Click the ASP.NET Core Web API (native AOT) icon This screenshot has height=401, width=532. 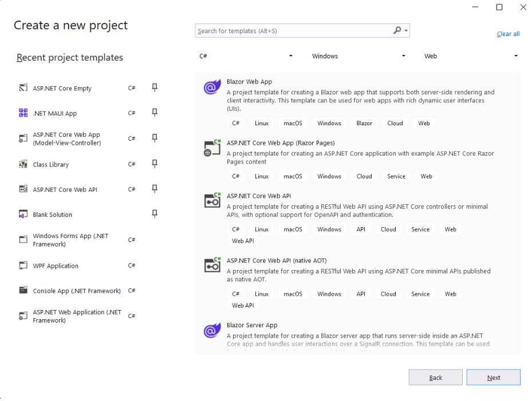[x=212, y=265]
